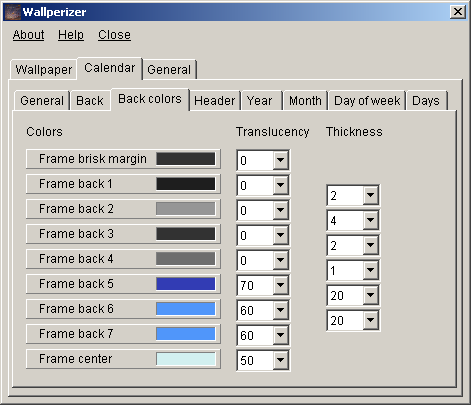Choose the gray Frame back 2 swatch
The height and width of the screenshot is (405, 471).
[x=186, y=209]
